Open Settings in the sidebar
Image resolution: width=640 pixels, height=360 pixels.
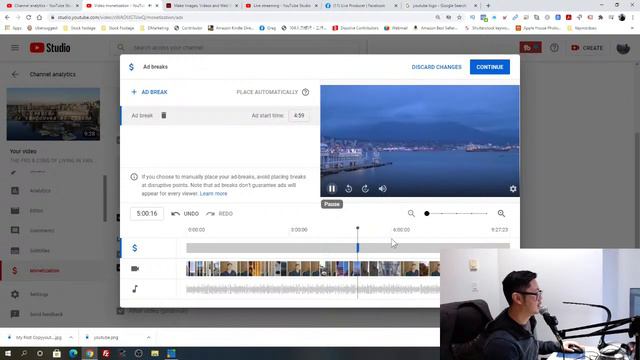[x=39, y=294]
